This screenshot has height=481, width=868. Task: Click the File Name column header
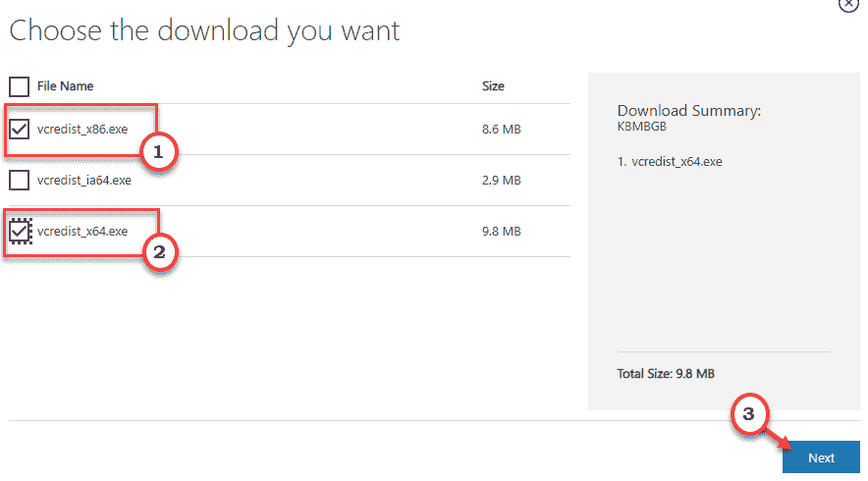65,86
